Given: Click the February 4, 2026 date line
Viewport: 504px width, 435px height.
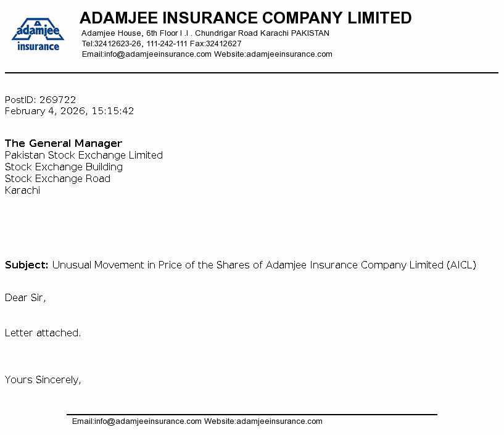Looking at the screenshot, I should (x=70, y=111).
